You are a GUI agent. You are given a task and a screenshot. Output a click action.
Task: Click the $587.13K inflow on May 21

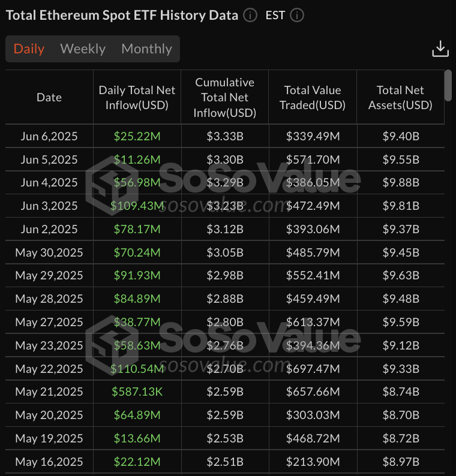pos(137,392)
